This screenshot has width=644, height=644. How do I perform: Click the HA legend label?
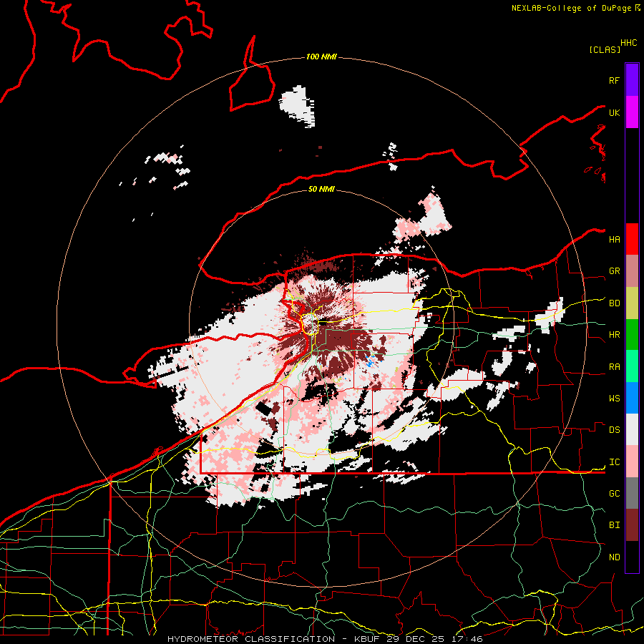pyautogui.click(x=614, y=239)
